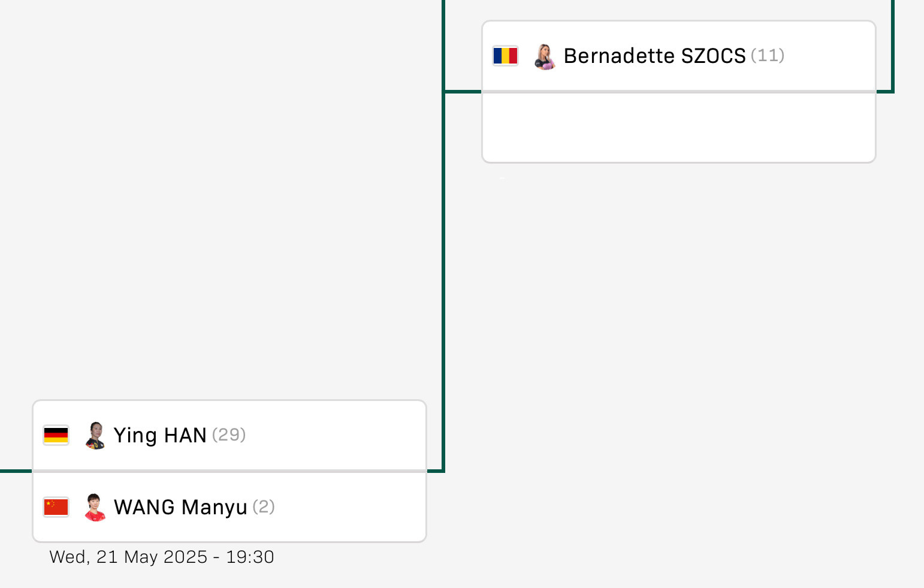This screenshot has width=924, height=588.
Task: Click the match date Wed, 21 May 2025
Action: tap(128, 557)
